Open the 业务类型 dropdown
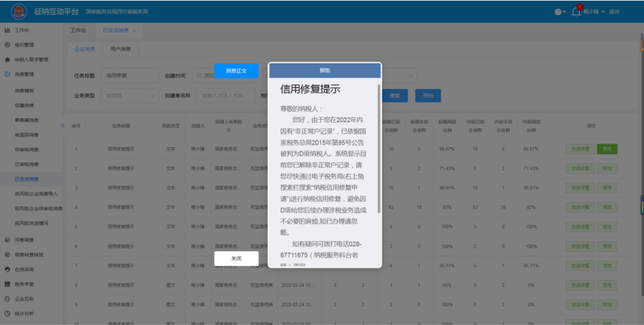644x325 pixels. tap(130, 95)
